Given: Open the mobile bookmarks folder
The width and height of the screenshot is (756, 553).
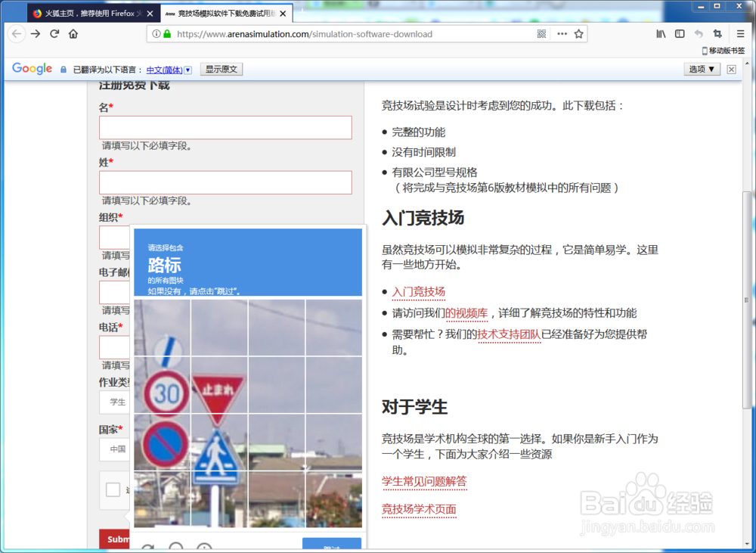Looking at the screenshot, I should coord(723,50).
